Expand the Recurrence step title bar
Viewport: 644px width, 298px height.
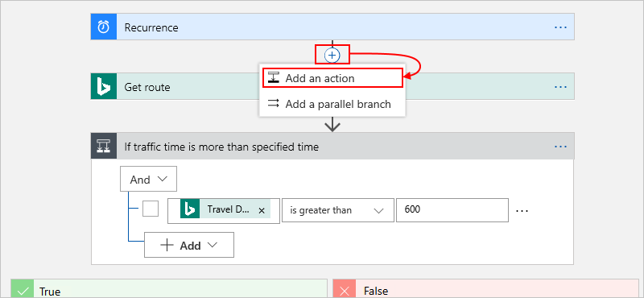click(x=332, y=27)
